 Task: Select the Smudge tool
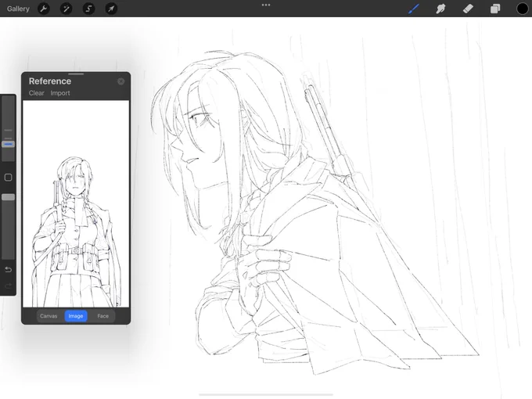pos(440,9)
